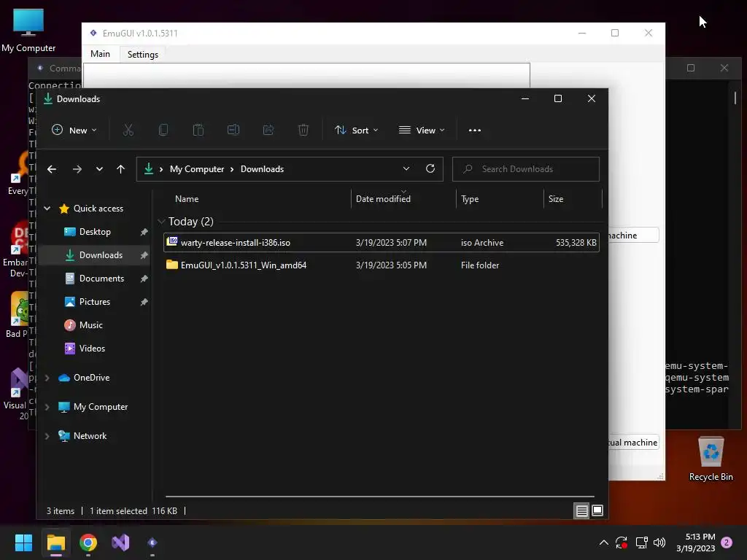Unpin Documents using its pin icon
The height and width of the screenshot is (560, 747).
pos(144,279)
